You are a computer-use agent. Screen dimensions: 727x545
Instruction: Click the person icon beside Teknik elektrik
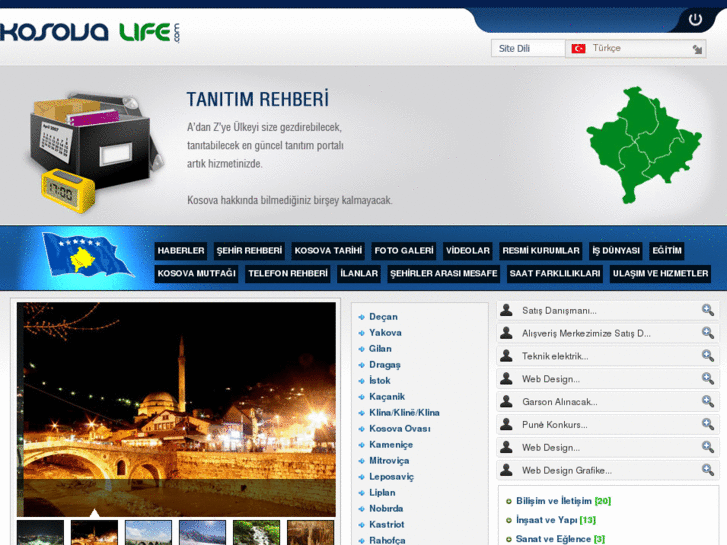tap(506, 356)
